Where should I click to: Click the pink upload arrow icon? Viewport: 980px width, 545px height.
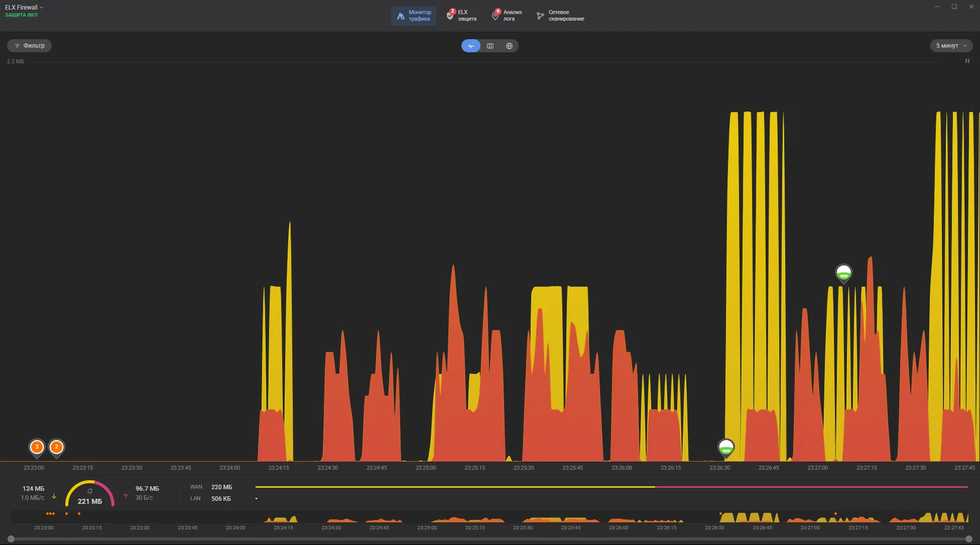[126, 496]
